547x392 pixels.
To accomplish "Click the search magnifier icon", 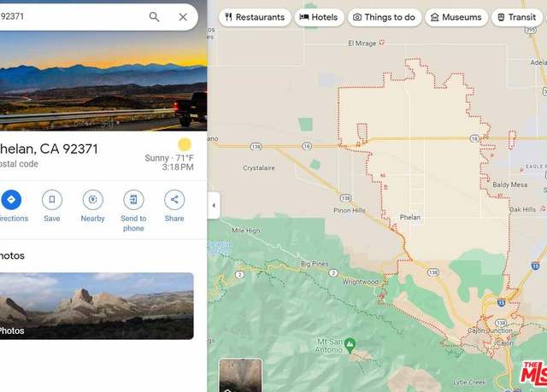I will [154, 17].
